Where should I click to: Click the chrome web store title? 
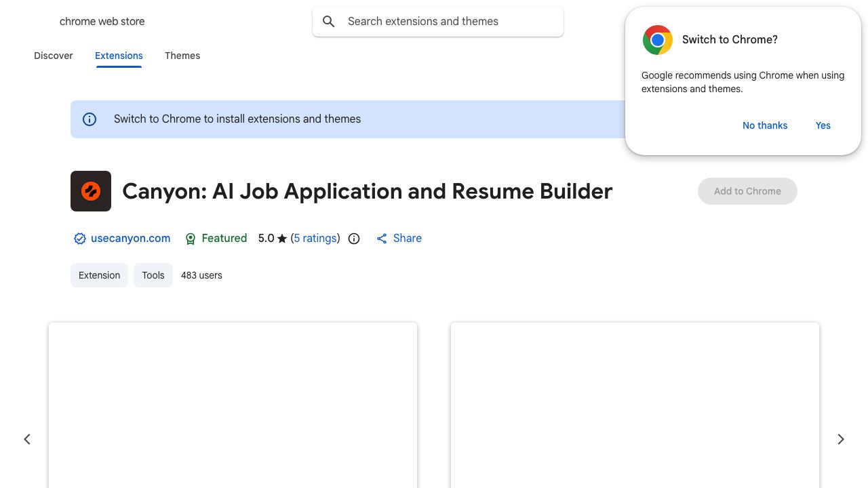(102, 22)
